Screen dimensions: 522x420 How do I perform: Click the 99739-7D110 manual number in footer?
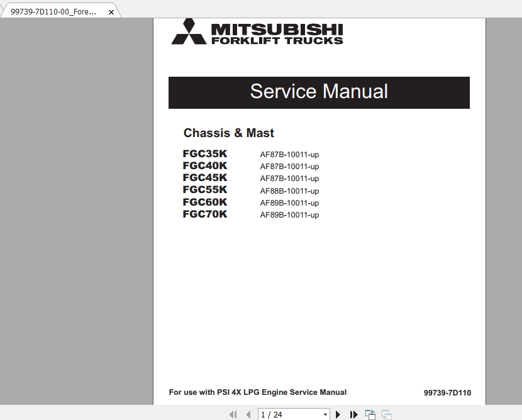coord(448,392)
